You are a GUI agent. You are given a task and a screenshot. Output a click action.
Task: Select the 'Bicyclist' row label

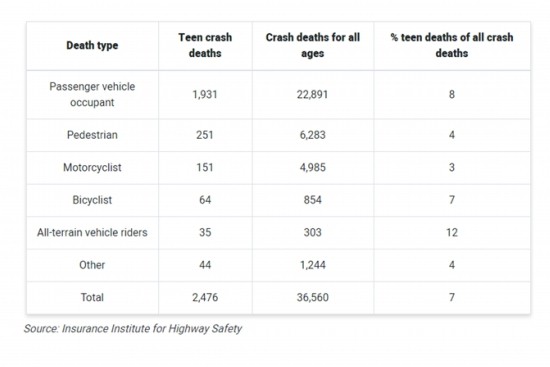(x=92, y=200)
